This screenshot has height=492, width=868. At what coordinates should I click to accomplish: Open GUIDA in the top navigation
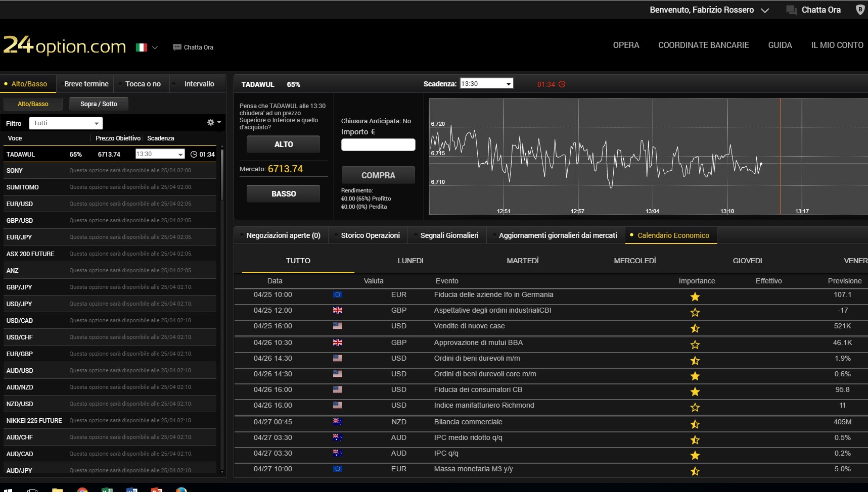click(780, 45)
